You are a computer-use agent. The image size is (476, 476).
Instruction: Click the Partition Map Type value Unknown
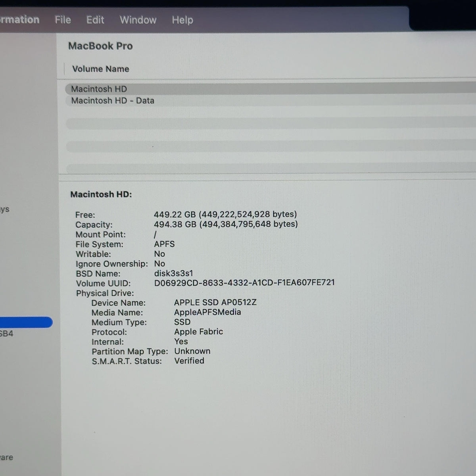(192, 351)
